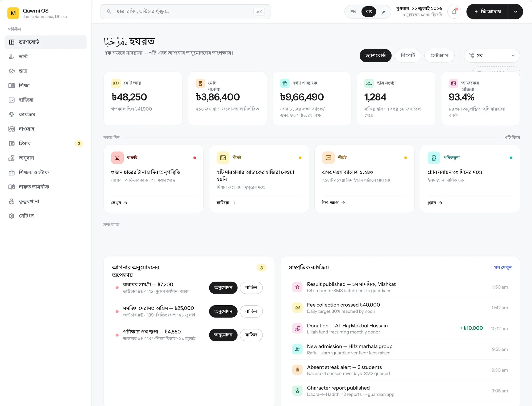Screen dimensions: 532x406
Task: Open দেখুন link on absent students card
Action: 119,203
